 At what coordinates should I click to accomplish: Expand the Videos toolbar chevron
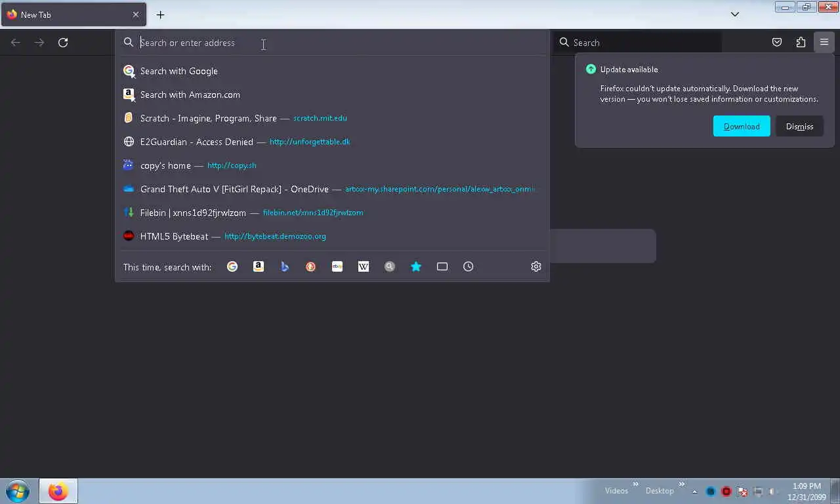tap(635, 485)
